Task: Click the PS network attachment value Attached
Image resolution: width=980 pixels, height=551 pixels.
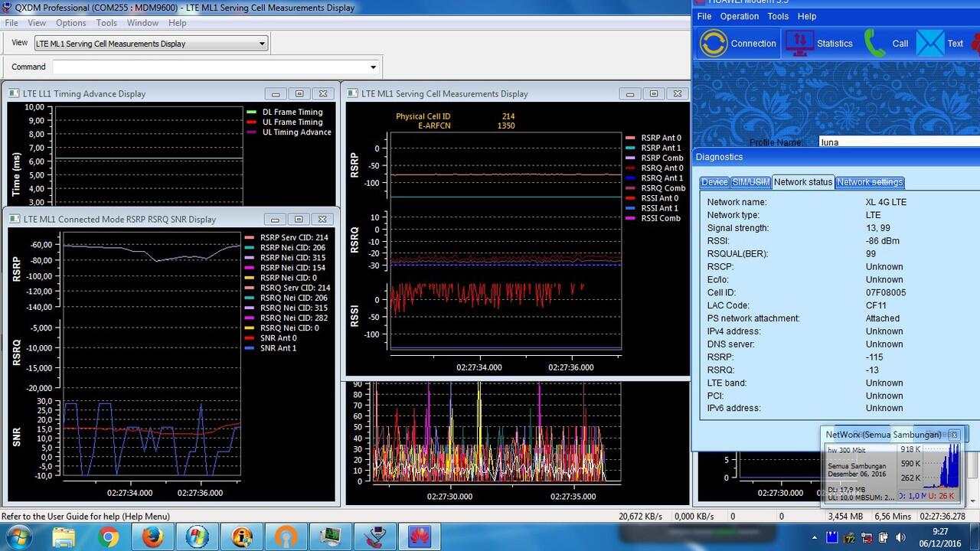Action: [x=883, y=318]
